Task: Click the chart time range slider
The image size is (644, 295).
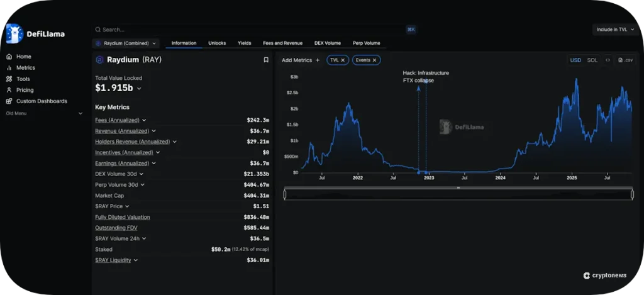Action: [458, 194]
